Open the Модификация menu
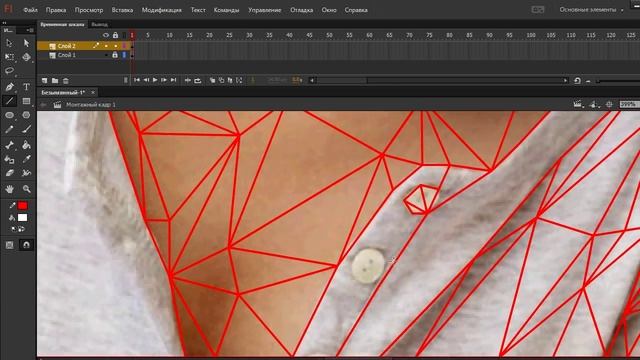This screenshot has width=640, height=360. click(162, 10)
